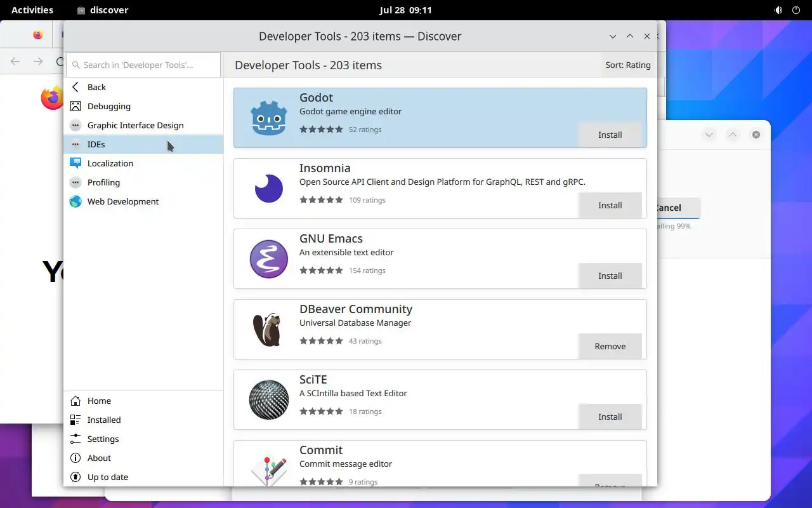Open the clock showing Jul 28 09:11
Viewport: 812px width, 508px height.
click(406, 10)
